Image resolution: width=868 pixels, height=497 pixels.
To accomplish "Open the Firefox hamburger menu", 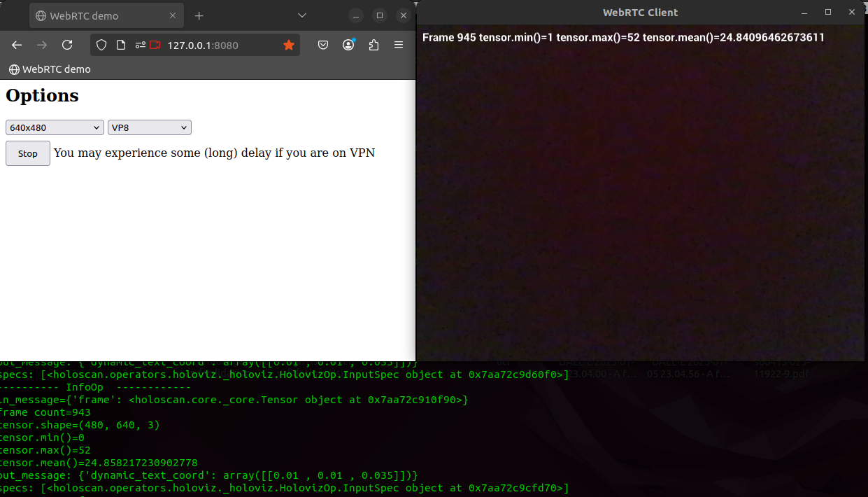I will click(x=399, y=45).
